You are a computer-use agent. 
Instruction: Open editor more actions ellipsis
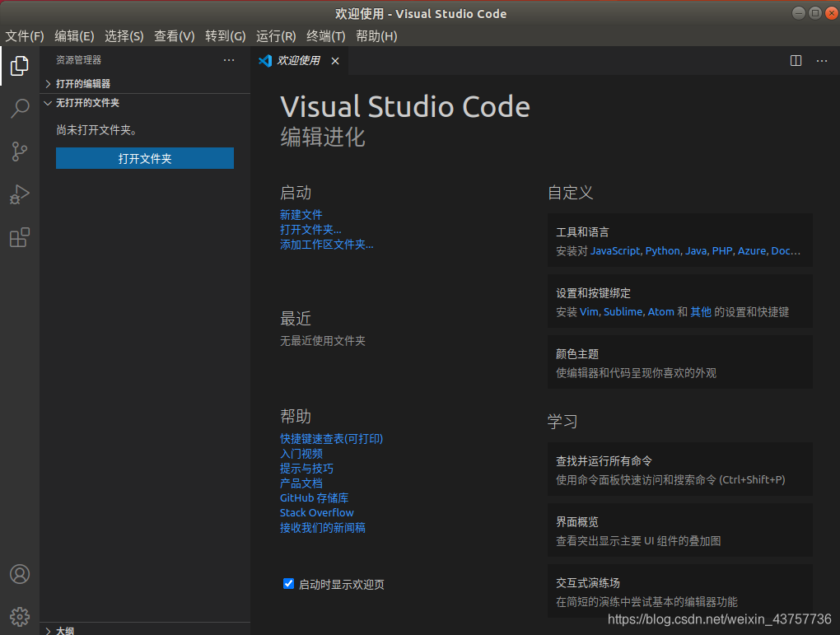pos(822,61)
